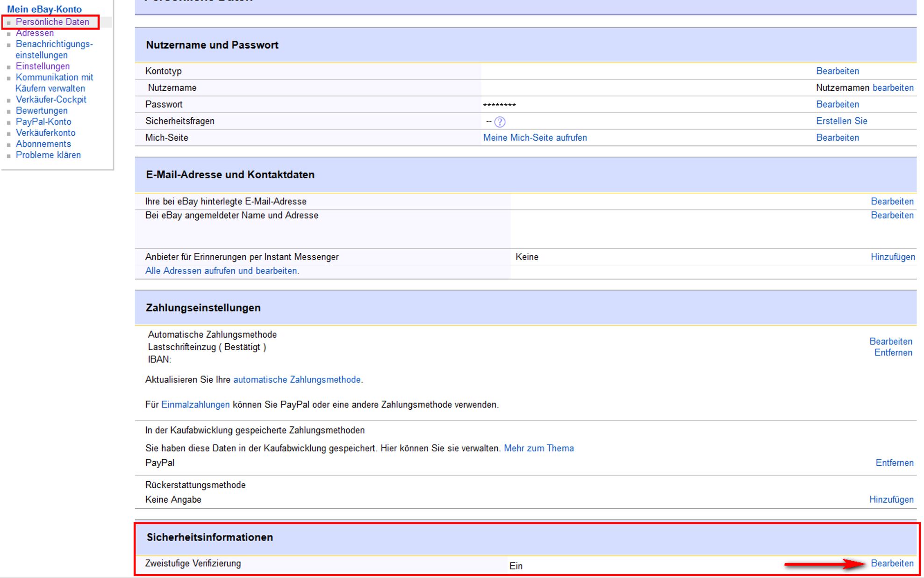Open PayPal-Konto sidebar link

coord(43,122)
